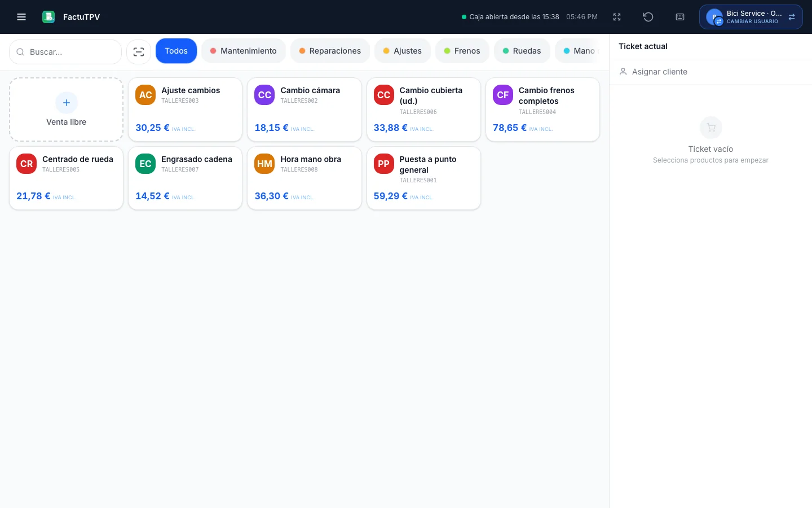Toggle fullscreen mode icon

point(617,17)
